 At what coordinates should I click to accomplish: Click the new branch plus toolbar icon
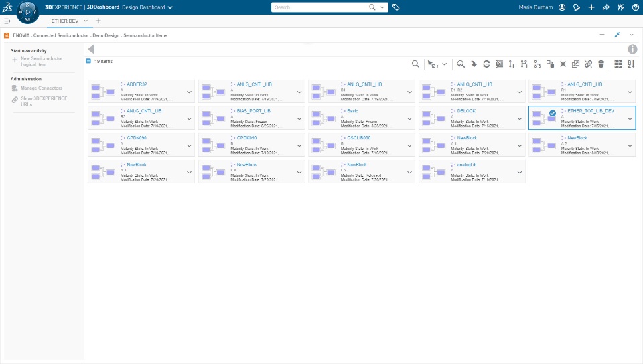[x=524, y=64]
